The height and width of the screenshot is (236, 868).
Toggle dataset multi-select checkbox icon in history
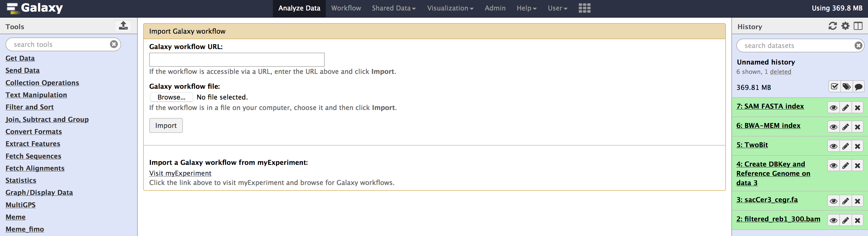[x=834, y=87]
